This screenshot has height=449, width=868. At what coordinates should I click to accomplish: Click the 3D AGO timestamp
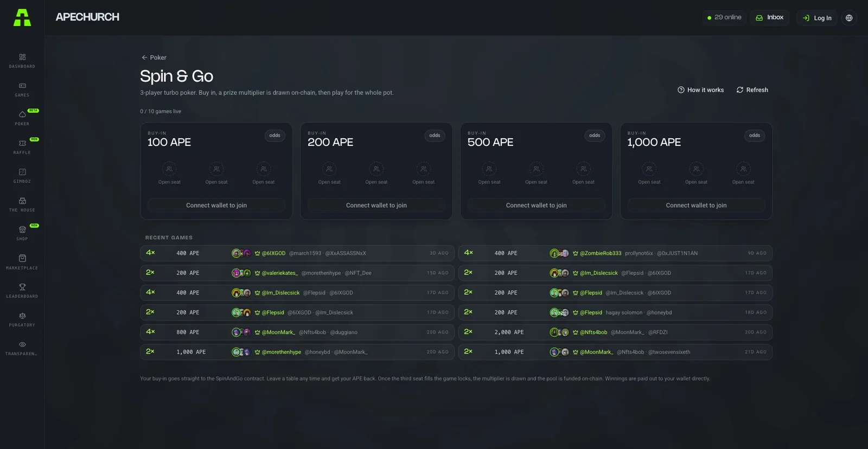click(x=439, y=253)
